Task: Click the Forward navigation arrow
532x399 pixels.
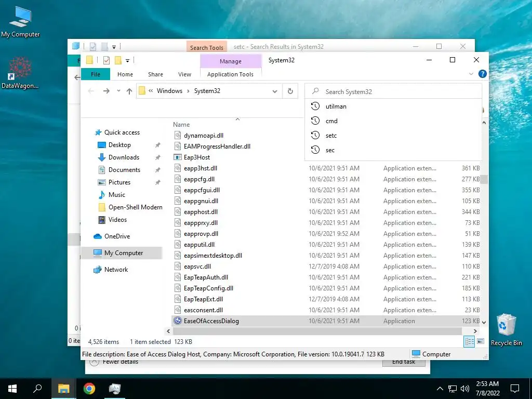Action: click(106, 91)
